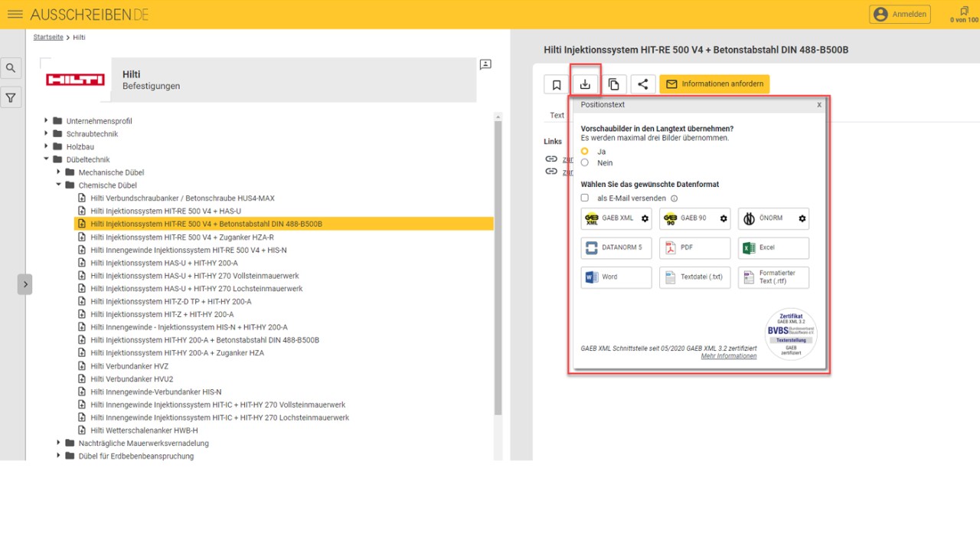Switch to the Text tab
Viewport: 980px width, 560px height.
tap(557, 116)
